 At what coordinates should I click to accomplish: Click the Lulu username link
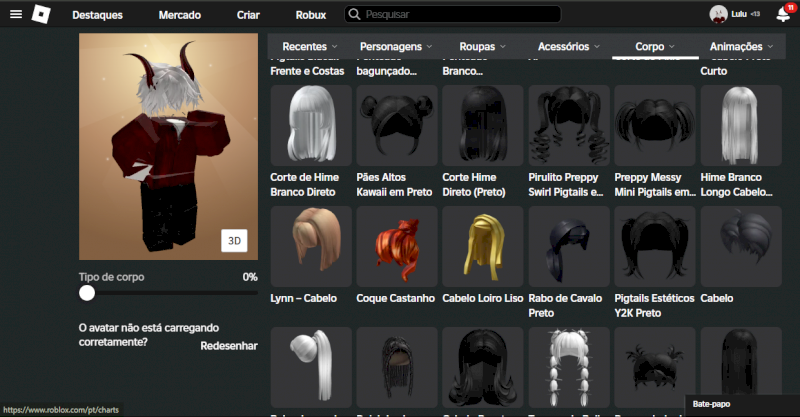(739, 14)
